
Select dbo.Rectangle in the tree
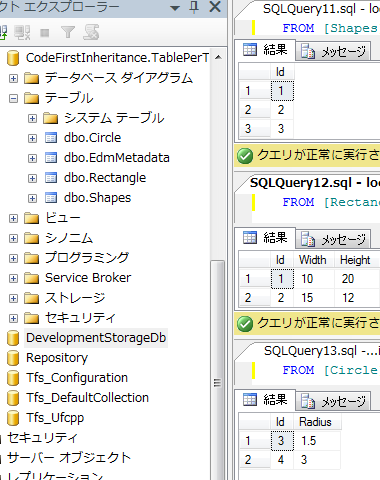tap(105, 178)
